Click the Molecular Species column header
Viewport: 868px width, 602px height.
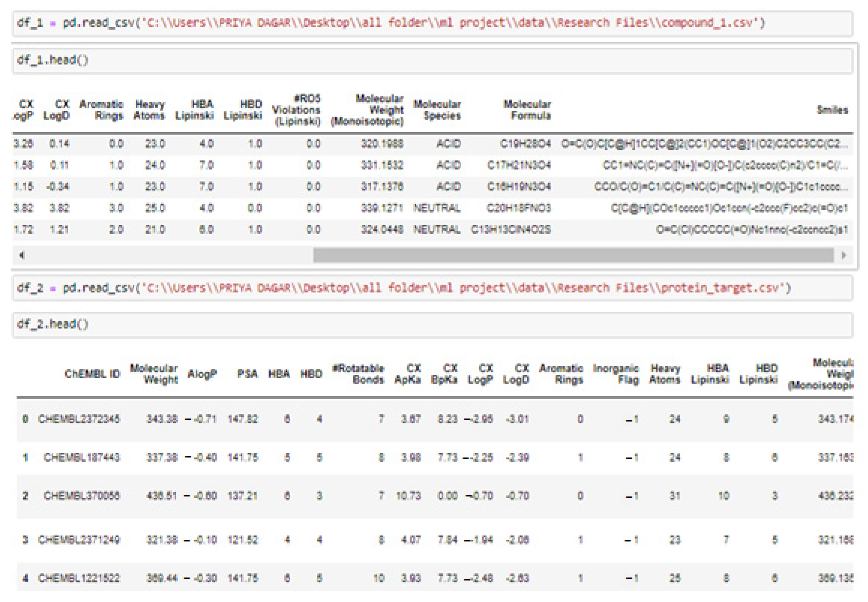pos(437,110)
